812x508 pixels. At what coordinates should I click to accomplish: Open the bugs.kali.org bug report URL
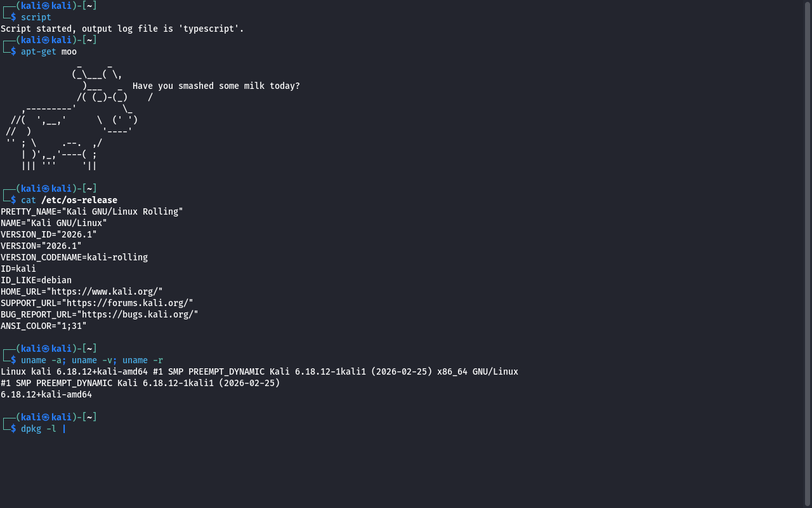[137, 314]
